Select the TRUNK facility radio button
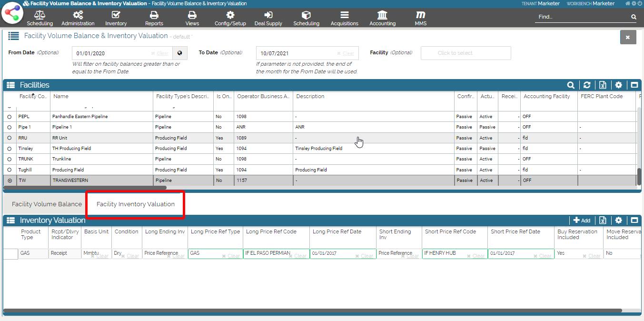 [x=10, y=159]
